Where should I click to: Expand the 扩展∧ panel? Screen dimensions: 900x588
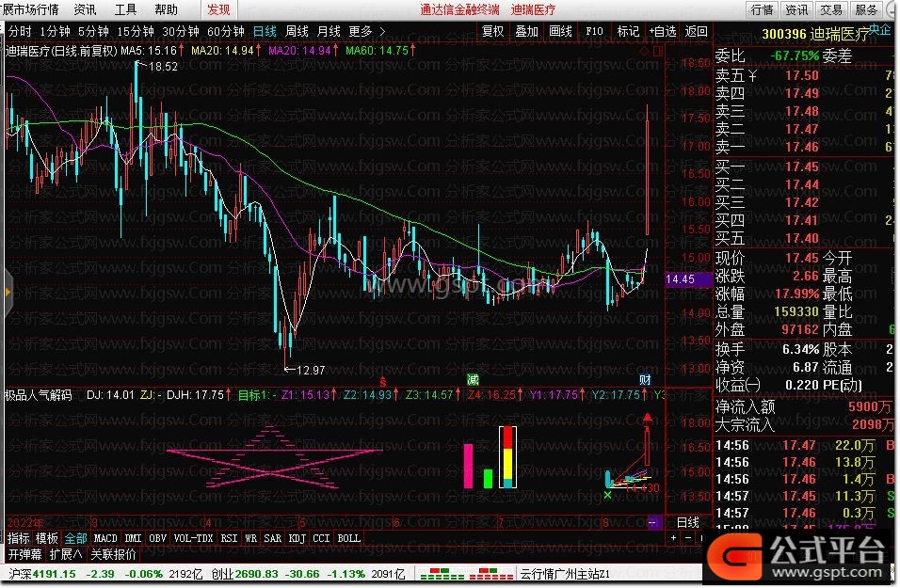66,554
